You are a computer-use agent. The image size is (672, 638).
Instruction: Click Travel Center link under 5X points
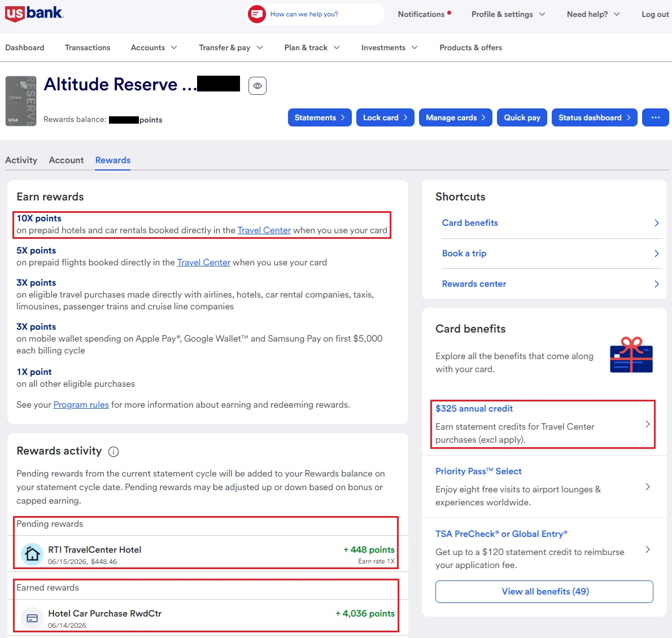203,262
